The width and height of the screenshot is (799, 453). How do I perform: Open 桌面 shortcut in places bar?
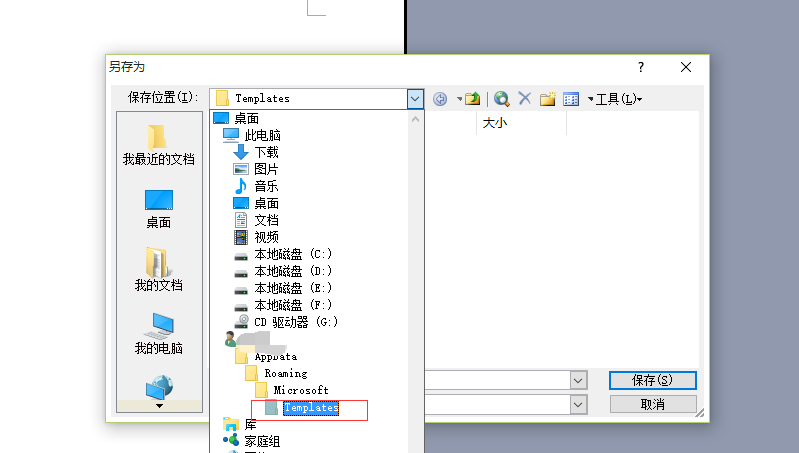pyautogui.click(x=158, y=209)
